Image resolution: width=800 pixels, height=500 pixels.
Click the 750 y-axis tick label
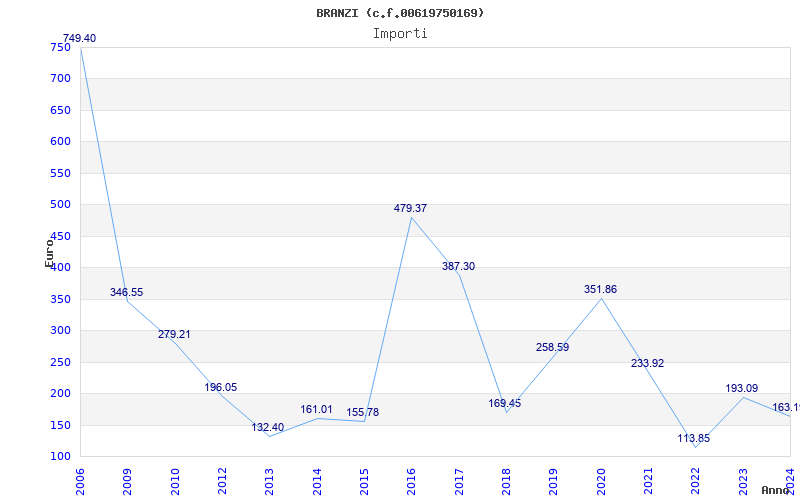[x=60, y=47]
